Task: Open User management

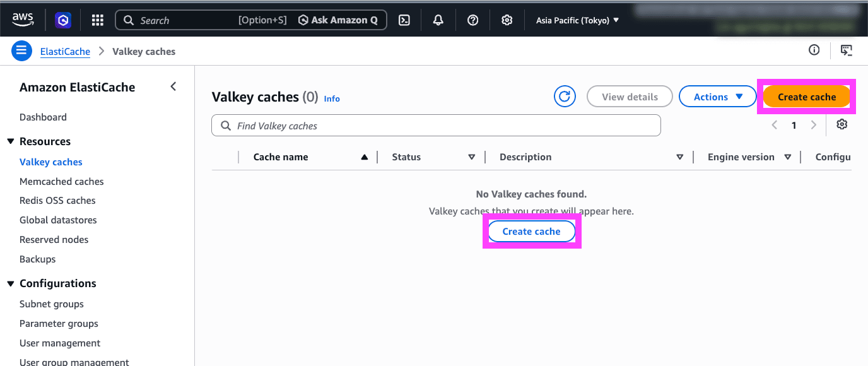Action: (x=60, y=343)
